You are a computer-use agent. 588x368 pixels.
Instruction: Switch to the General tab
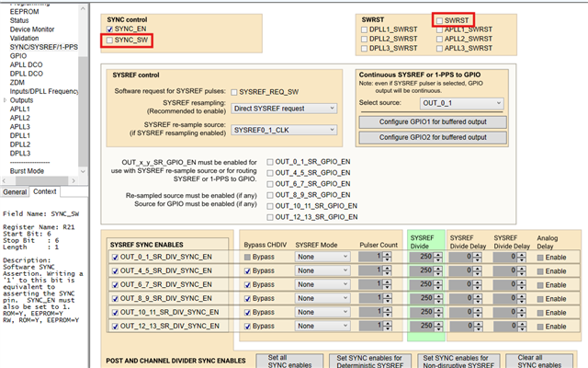15,192
